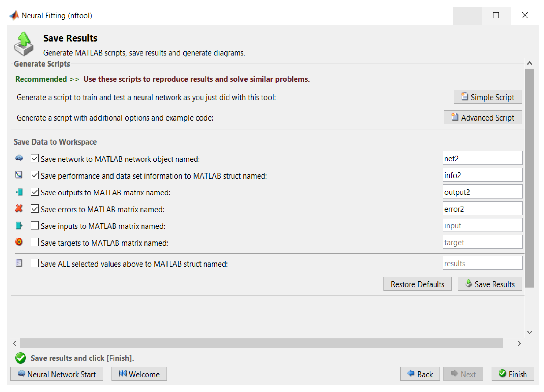Click horizontal scrollbar right arrow
544x392 pixels.
point(519,344)
